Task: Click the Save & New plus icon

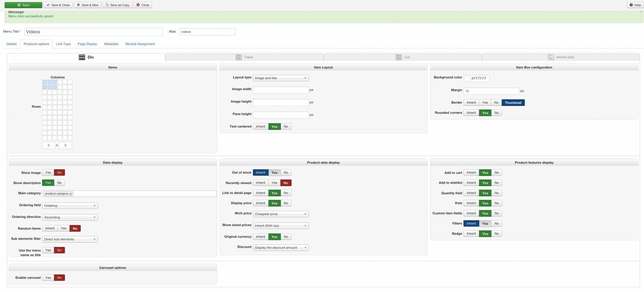Action: (x=78, y=5)
